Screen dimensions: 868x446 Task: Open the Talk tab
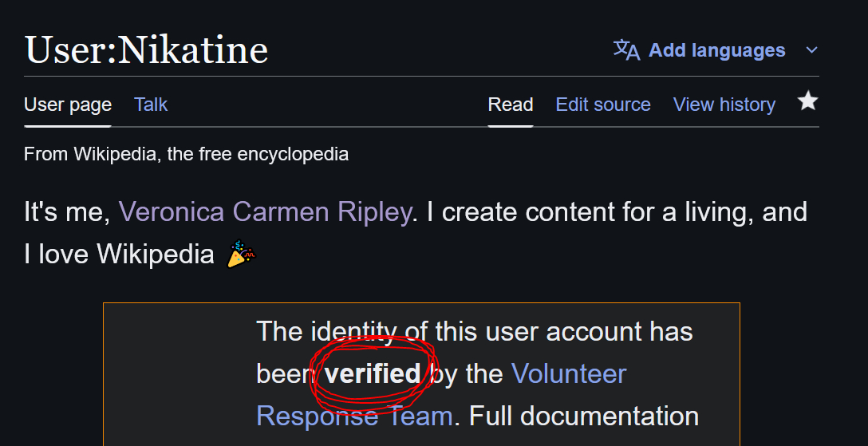(151, 105)
